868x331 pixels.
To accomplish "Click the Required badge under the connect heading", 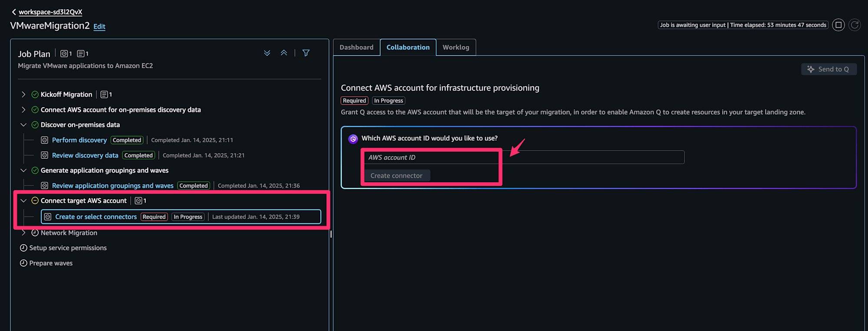I will [355, 101].
